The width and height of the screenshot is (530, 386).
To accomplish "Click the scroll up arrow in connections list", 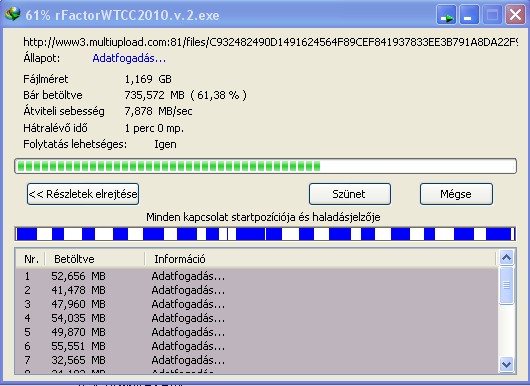I will coord(506,258).
